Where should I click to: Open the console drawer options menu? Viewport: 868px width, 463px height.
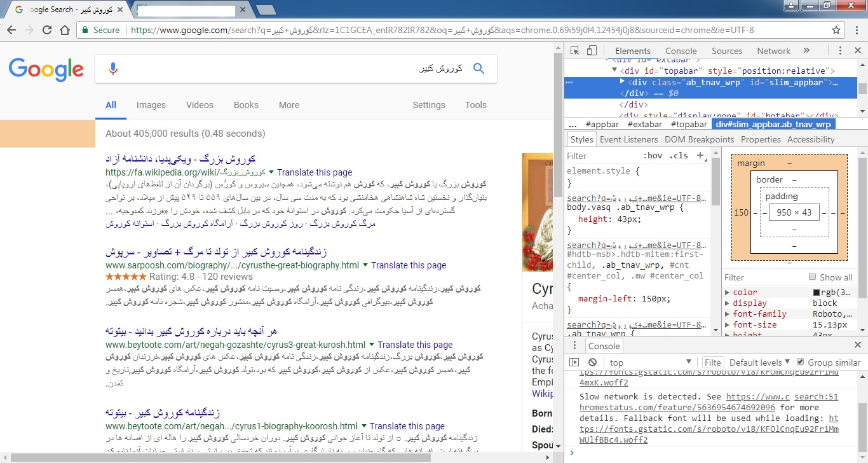click(574, 345)
